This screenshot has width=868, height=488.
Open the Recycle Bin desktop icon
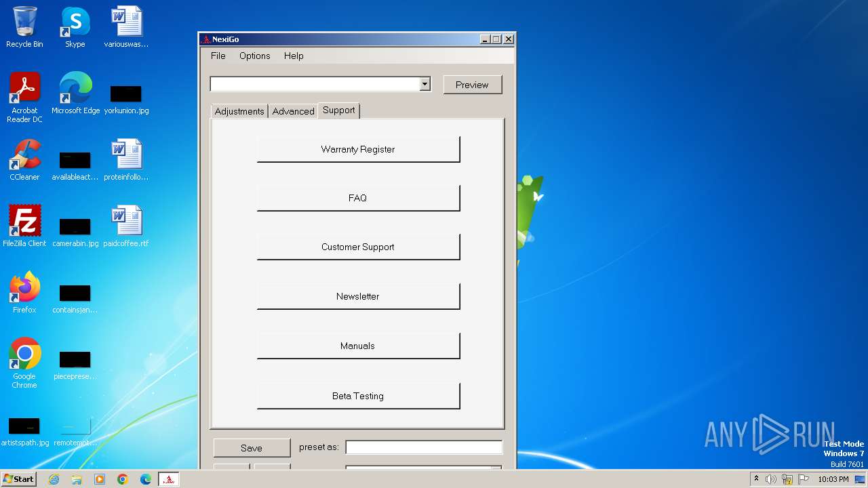click(24, 27)
